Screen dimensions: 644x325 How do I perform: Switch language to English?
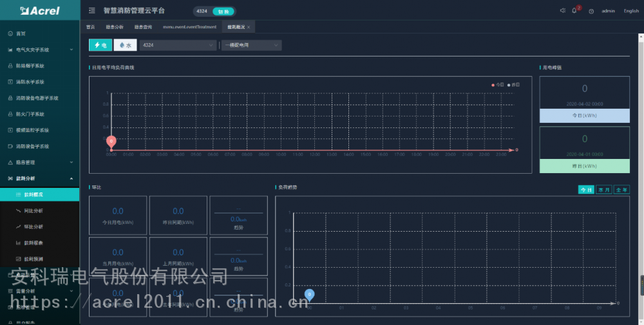click(630, 11)
